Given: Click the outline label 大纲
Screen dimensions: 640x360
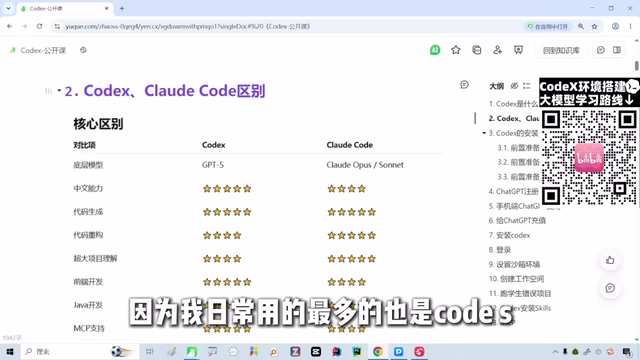Looking at the screenshot, I should [496, 86].
